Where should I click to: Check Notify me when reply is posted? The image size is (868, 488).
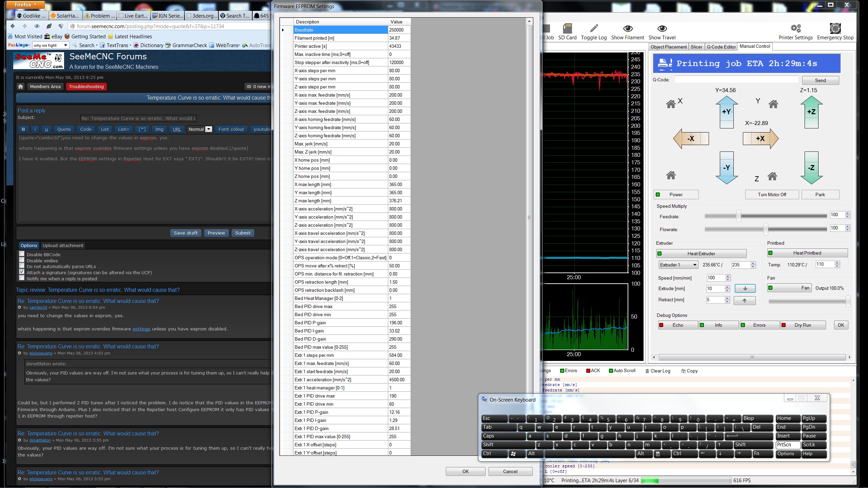point(22,278)
